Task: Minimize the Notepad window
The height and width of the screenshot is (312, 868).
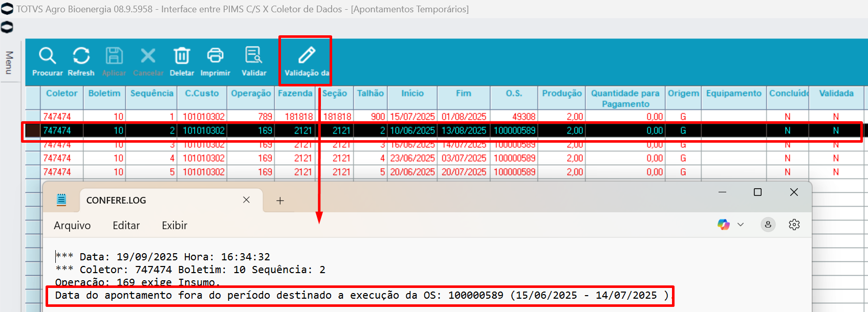Action: pos(722,192)
